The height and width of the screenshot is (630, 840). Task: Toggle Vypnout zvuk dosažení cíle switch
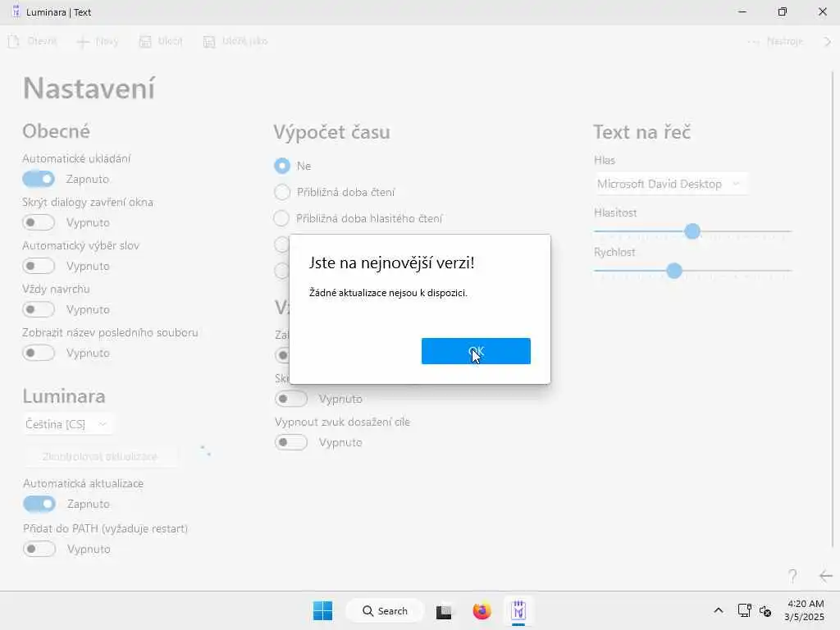tap(291, 442)
